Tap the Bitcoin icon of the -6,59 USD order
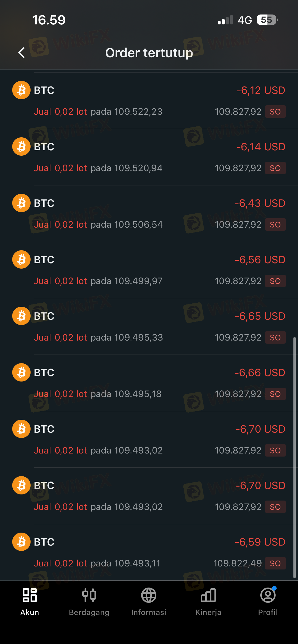 [x=21, y=542]
